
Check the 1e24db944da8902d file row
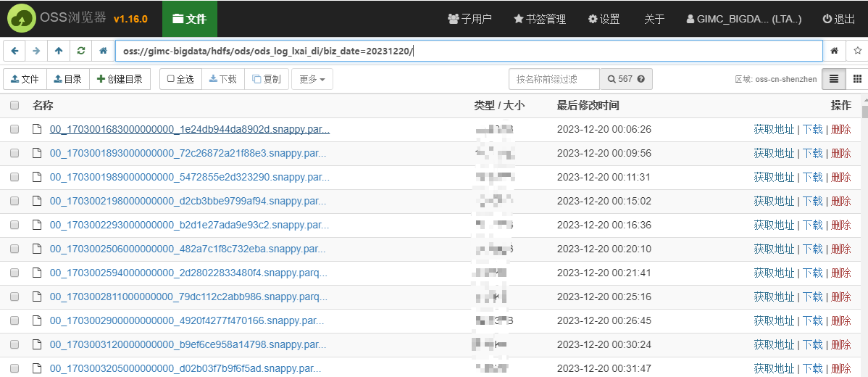click(14, 130)
